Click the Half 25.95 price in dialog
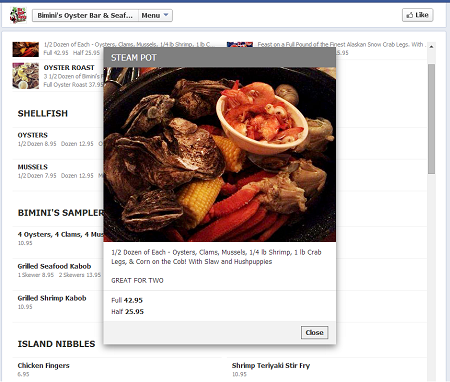 (x=127, y=312)
